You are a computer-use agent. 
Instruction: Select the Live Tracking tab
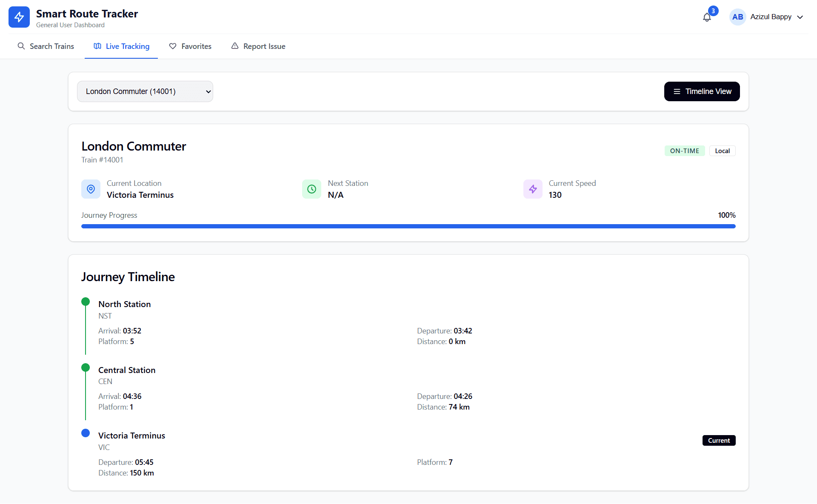click(x=121, y=46)
